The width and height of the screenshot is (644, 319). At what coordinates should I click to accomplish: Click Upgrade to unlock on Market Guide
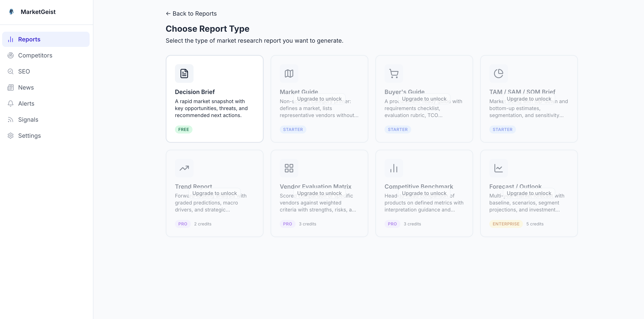coord(319,99)
